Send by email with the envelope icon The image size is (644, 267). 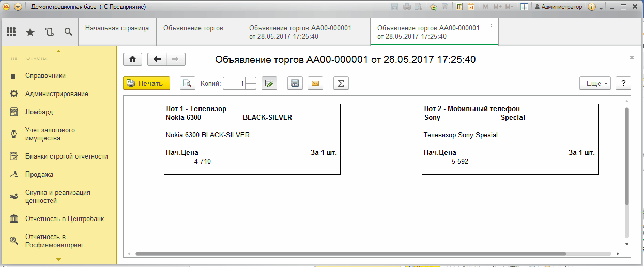(315, 83)
